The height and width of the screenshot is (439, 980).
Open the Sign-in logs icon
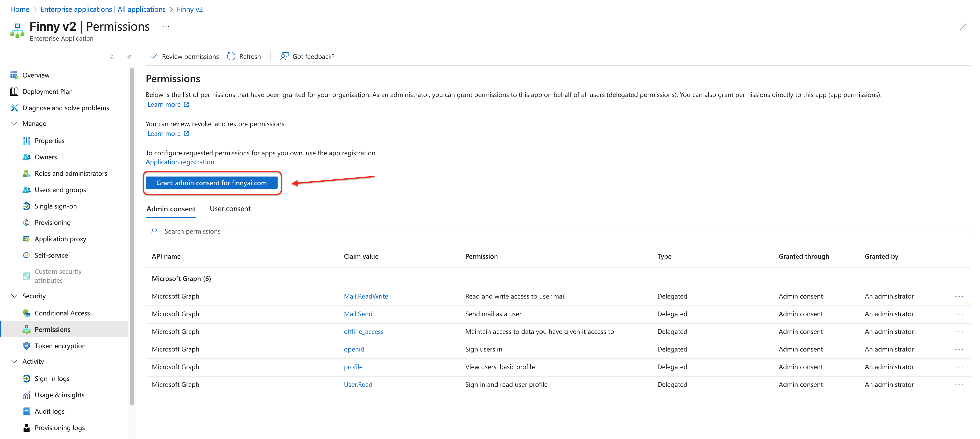[x=26, y=378]
